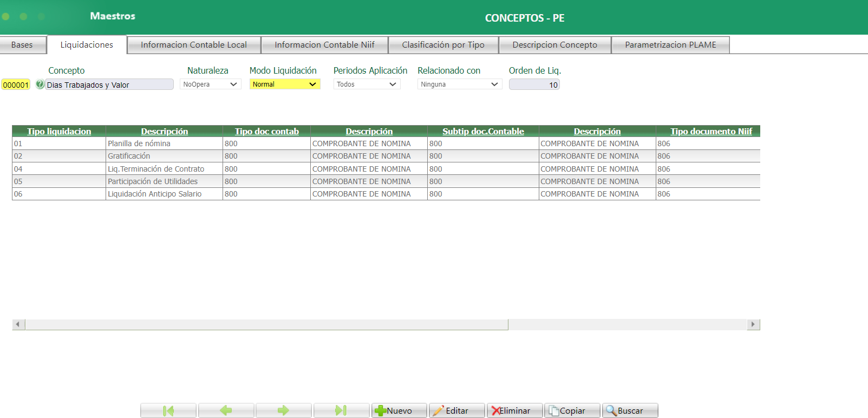This screenshot has width=868, height=418.
Task: Open the Periodos Aplicación dropdown
Action: 367,84
